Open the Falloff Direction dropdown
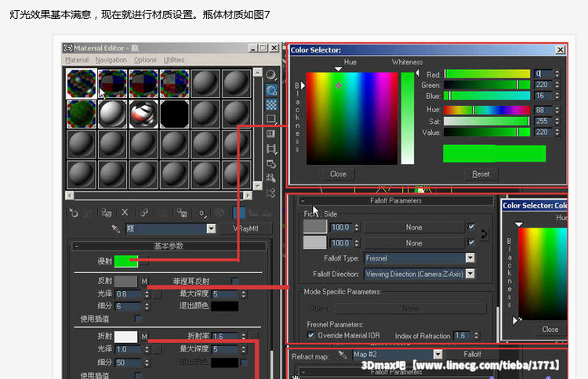This screenshot has height=379, width=588. click(470, 274)
